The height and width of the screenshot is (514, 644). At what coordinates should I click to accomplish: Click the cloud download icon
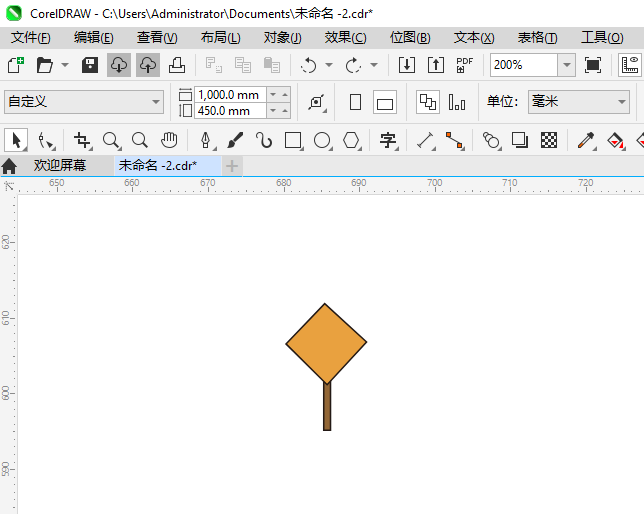[119, 65]
